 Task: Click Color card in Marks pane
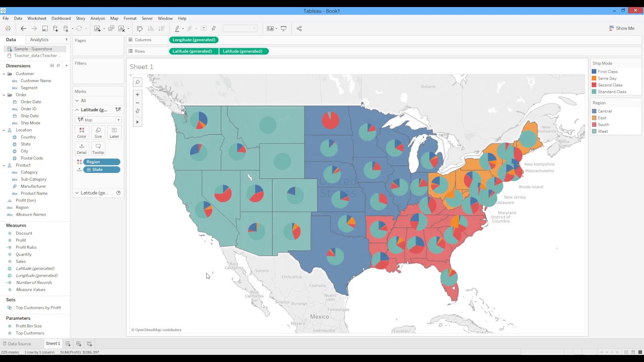click(x=82, y=133)
